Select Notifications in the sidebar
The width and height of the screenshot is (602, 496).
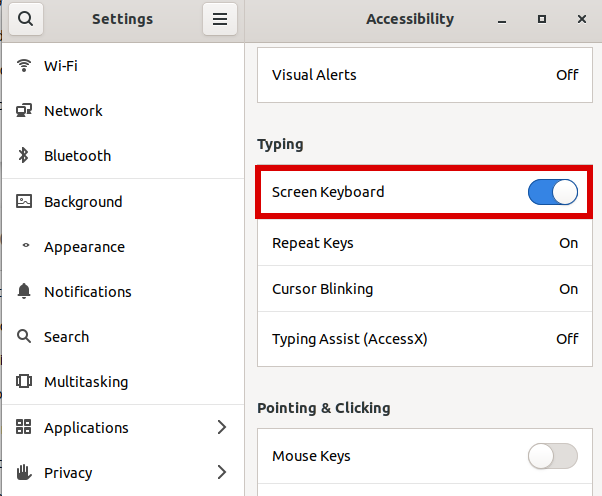(x=123, y=291)
